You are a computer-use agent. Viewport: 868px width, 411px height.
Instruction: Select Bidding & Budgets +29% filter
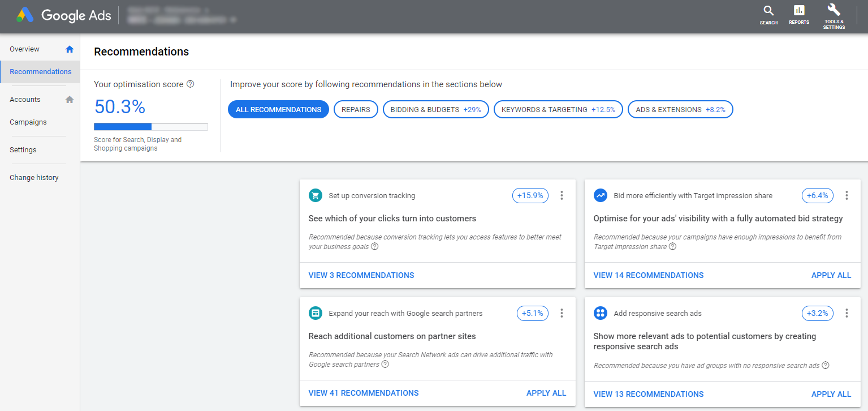click(435, 110)
